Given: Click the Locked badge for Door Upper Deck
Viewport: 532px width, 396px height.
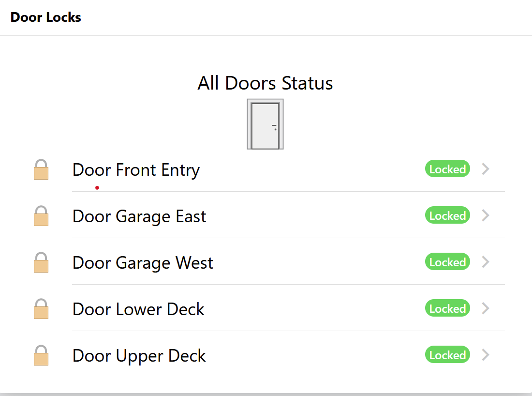Looking at the screenshot, I should (447, 355).
